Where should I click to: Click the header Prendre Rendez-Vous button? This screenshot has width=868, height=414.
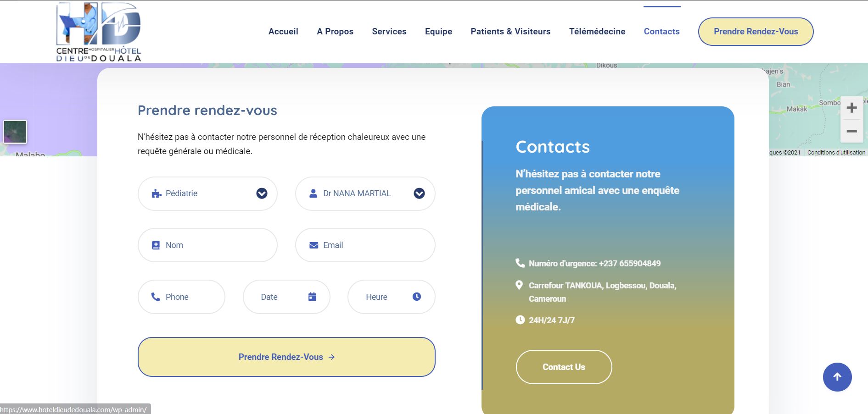[756, 32]
